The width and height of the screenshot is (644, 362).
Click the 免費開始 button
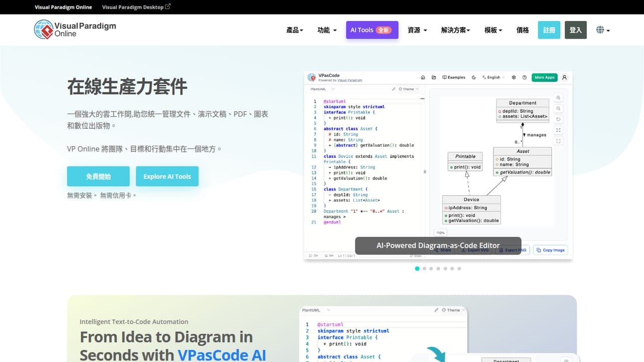[x=98, y=176]
